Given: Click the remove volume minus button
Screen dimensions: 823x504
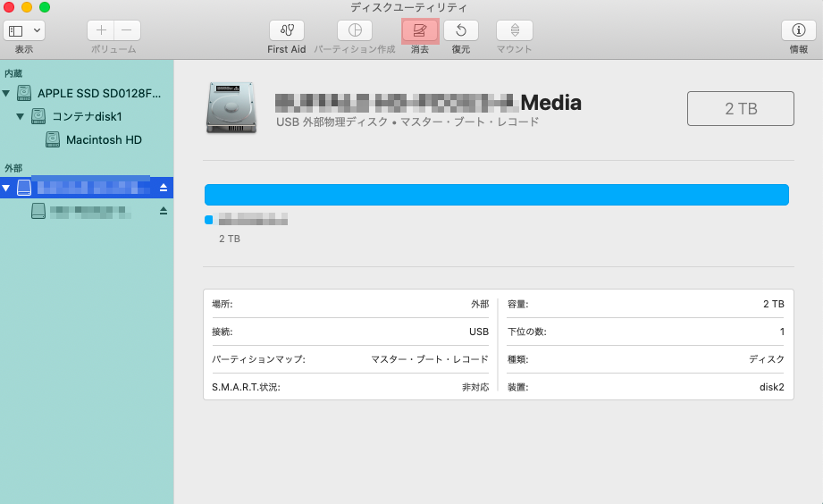Looking at the screenshot, I should [127, 30].
